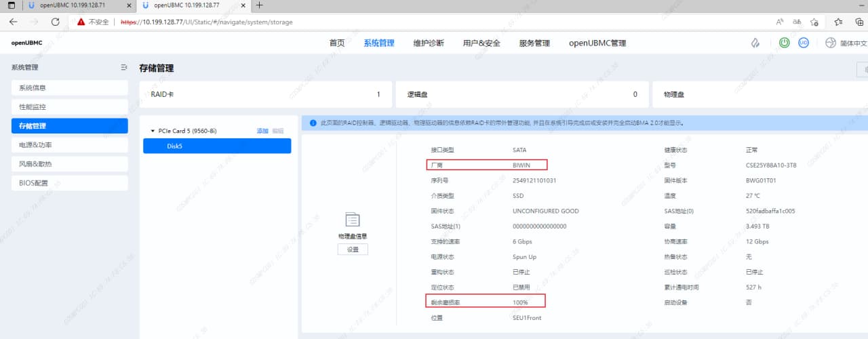Viewport: 868px width, 339px height.
Task: Click the green power status icon
Action: click(x=785, y=43)
